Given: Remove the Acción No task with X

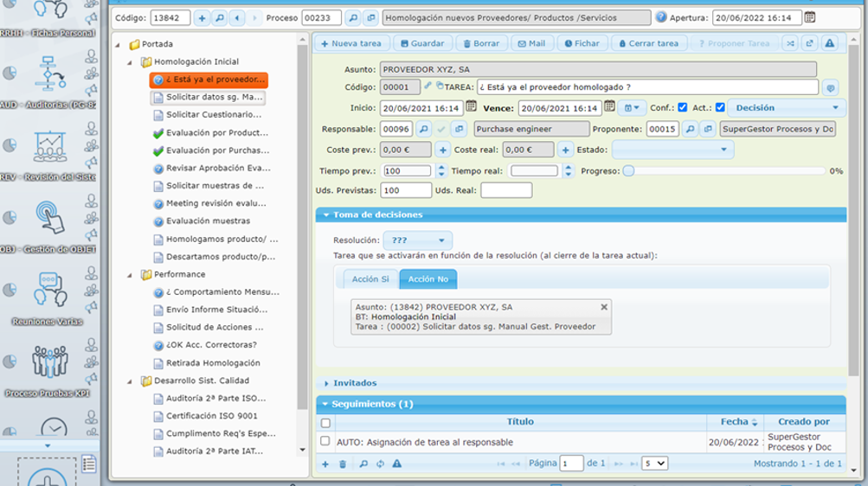Looking at the screenshot, I should [x=604, y=307].
